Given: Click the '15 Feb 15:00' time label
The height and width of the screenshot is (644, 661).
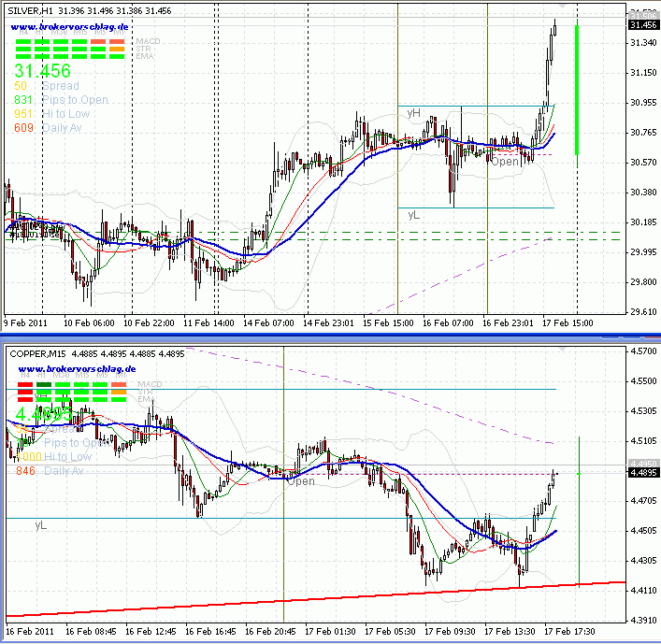Looking at the screenshot, I should pyautogui.click(x=388, y=323).
